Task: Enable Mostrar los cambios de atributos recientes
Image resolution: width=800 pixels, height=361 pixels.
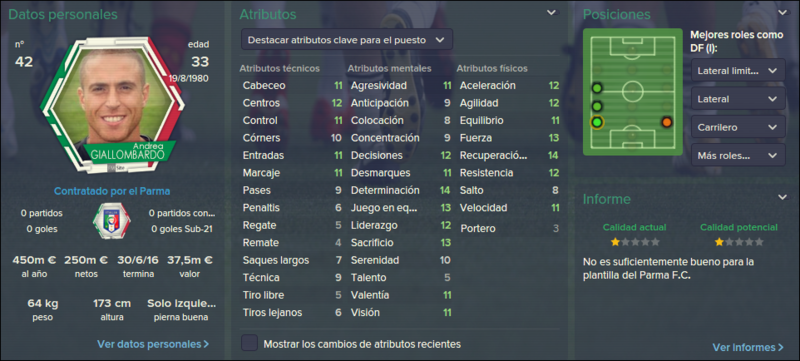Action: coord(249,344)
